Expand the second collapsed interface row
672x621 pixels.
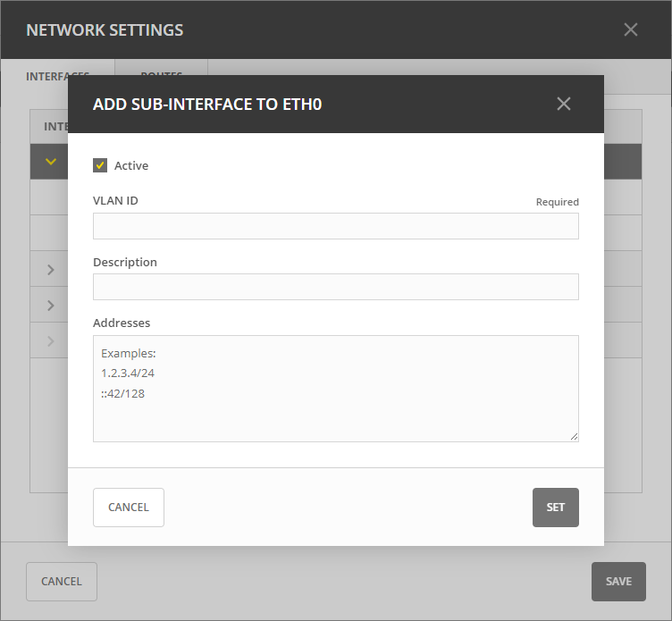(51, 306)
